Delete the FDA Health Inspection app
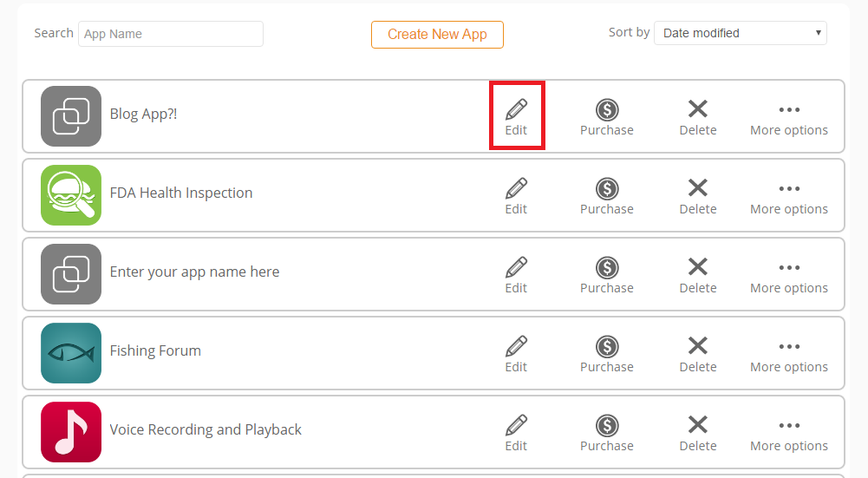 697,197
